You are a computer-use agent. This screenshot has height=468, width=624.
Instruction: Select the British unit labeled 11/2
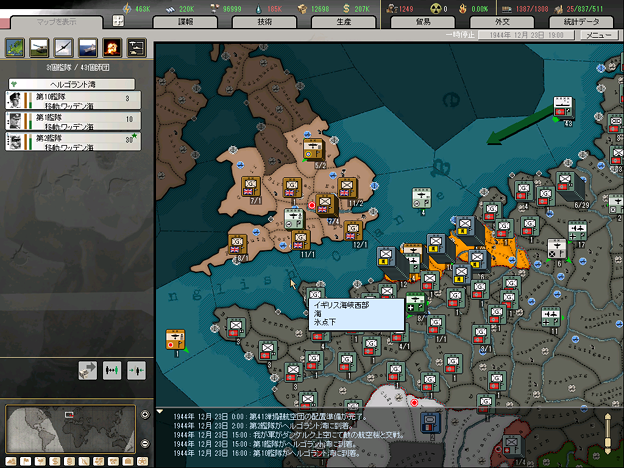pyautogui.click(x=347, y=187)
